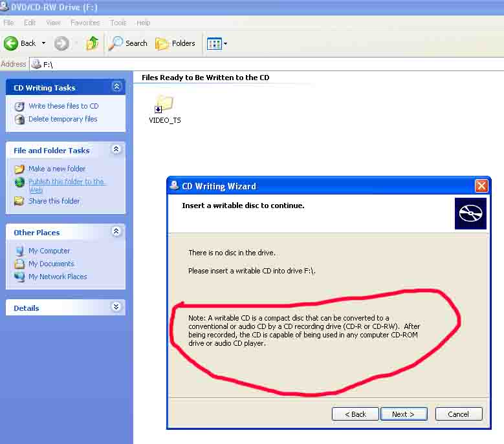Open My Network Places link
The image size is (504, 444).
click(58, 277)
